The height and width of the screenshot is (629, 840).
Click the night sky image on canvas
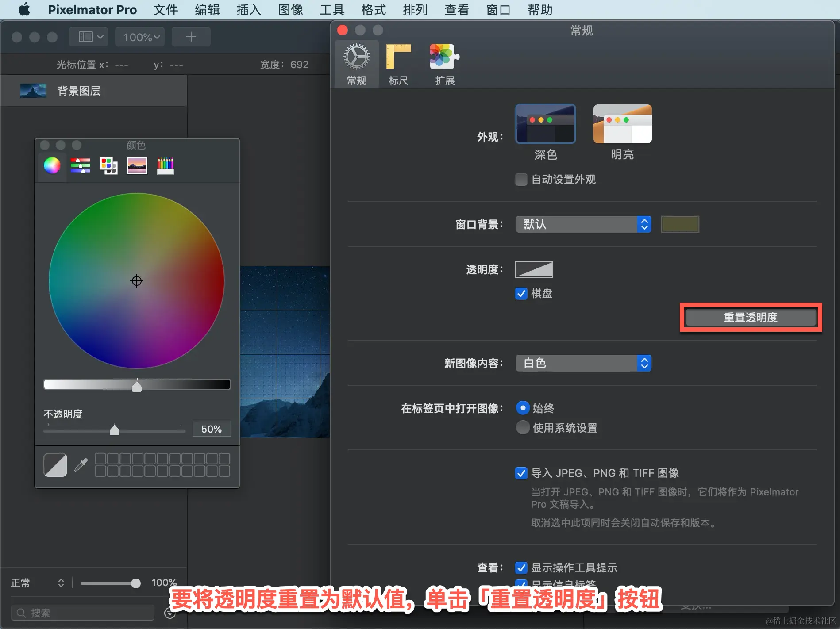point(285,352)
